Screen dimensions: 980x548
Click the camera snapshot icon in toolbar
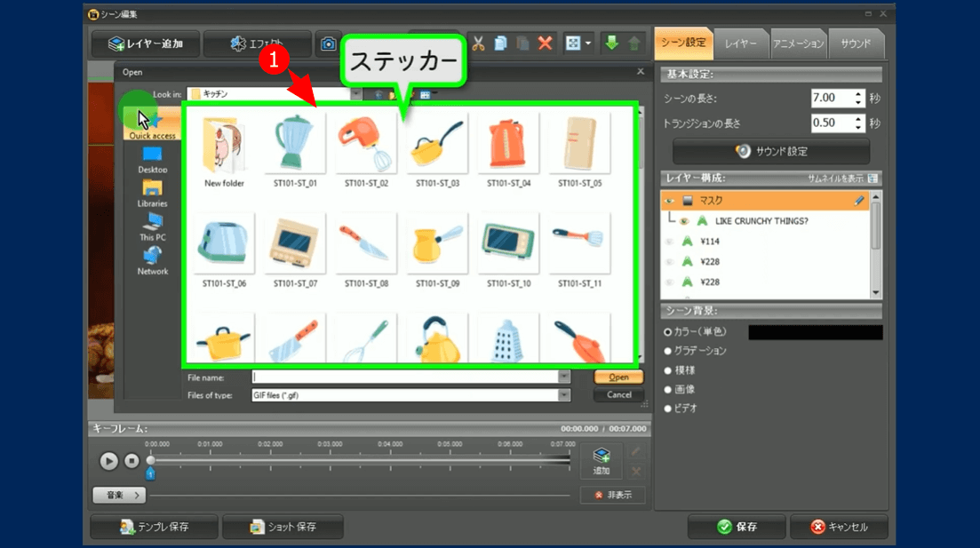[328, 44]
